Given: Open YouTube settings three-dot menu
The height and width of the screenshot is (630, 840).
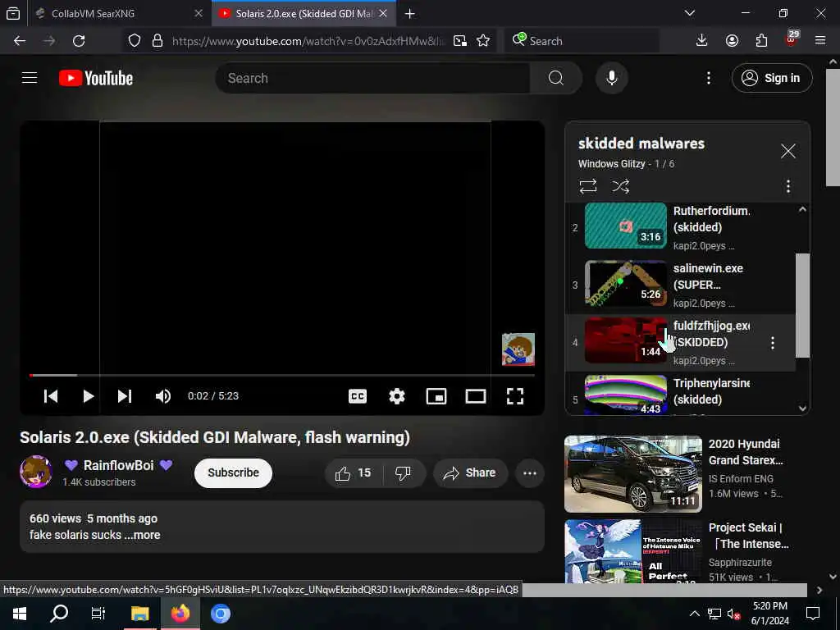Looking at the screenshot, I should point(708,78).
